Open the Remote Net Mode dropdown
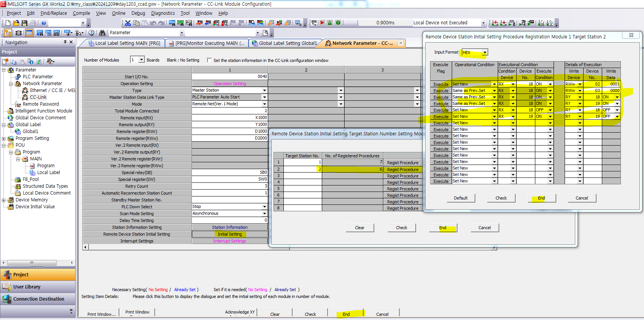Image resolution: width=644 pixels, height=320 pixels. (264, 104)
